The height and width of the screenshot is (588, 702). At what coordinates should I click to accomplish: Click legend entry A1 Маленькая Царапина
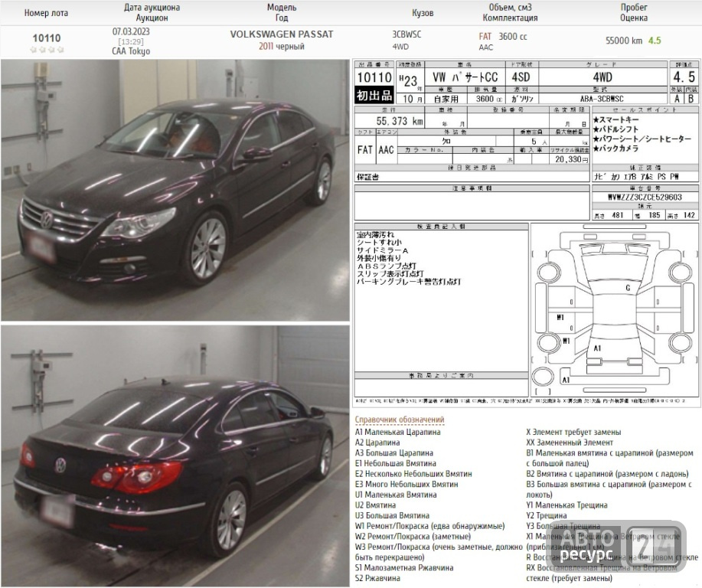click(397, 432)
